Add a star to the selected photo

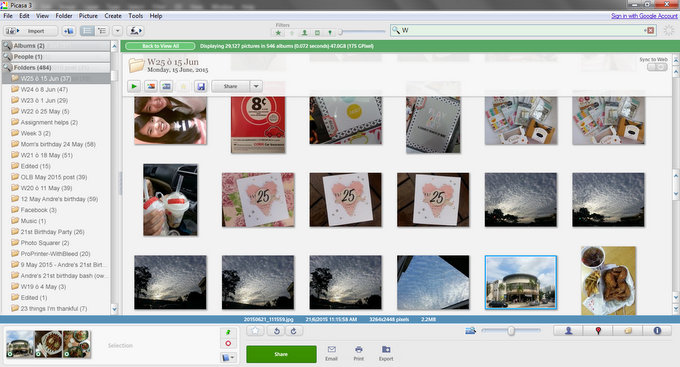[x=255, y=331]
